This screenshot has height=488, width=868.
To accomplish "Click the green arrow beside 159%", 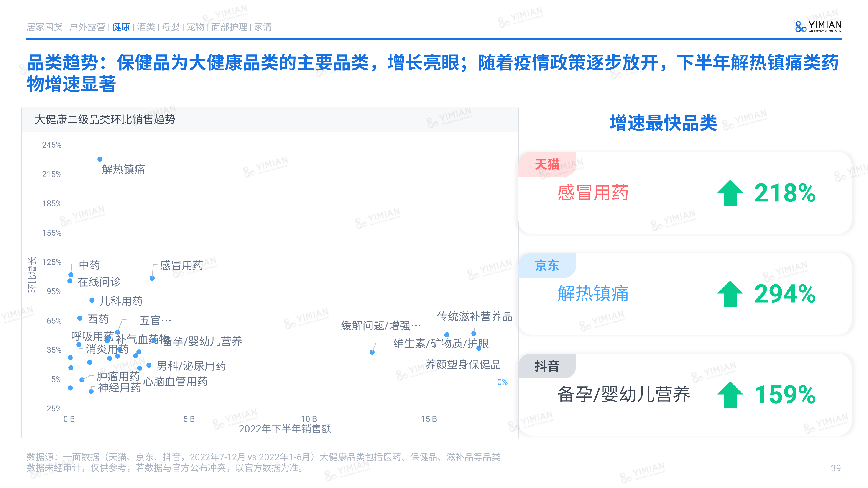I will coord(730,394).
